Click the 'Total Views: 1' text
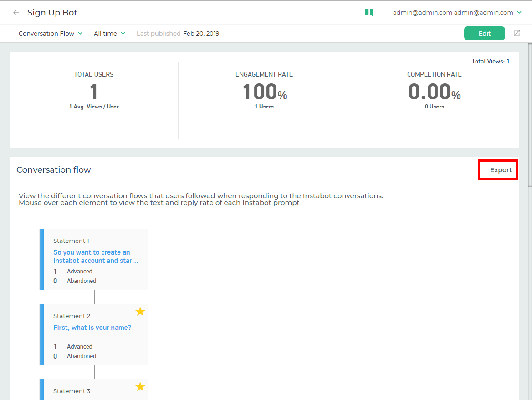 coord(490,61)
